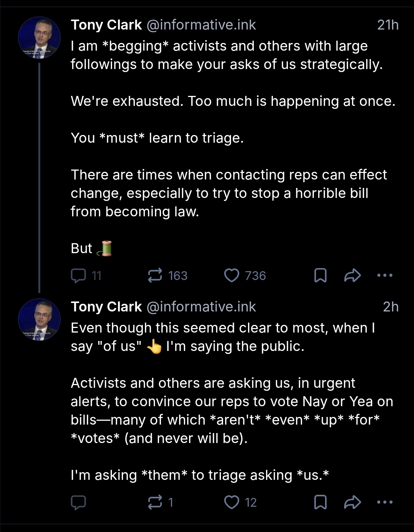This screenshot has height=532, width=414.
Task: Share the first post via arrow icon
Action: [x=353, y=275]
